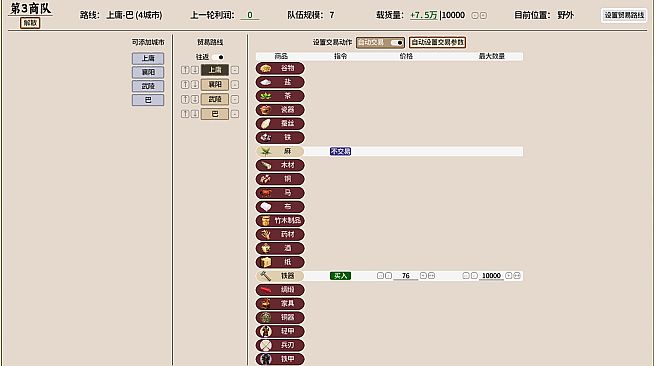This screenshot has width=654, height=366.
Task: Select the 兵刃 (weapons) goods item
Action: click(x=280, y=345)
